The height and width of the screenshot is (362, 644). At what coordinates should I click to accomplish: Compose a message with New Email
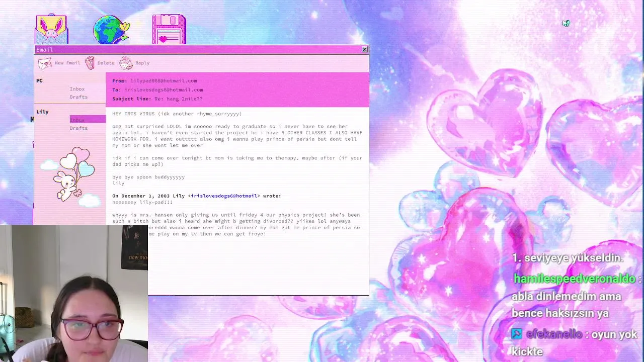(60, 63)
